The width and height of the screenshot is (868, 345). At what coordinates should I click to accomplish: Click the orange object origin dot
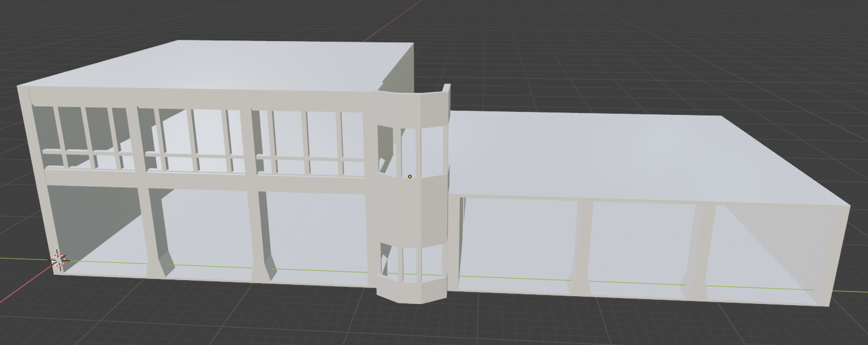pyautogui.click(x=410, y=177)
